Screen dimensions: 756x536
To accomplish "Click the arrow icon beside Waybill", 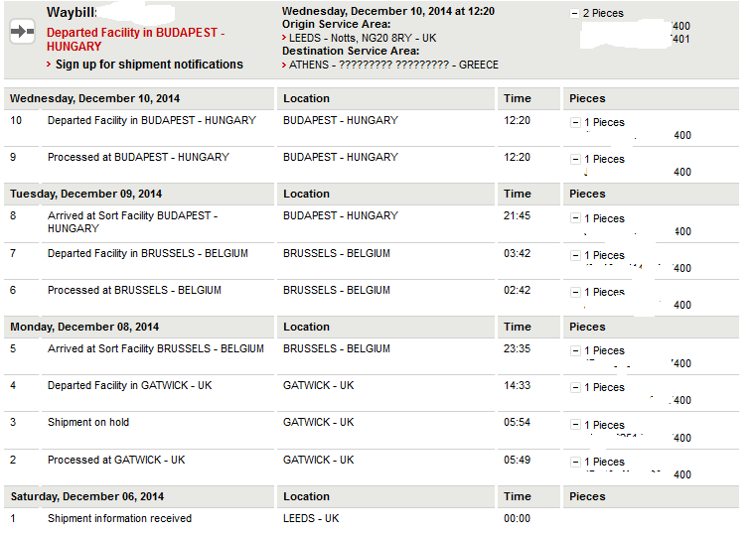I will (23, 32).
